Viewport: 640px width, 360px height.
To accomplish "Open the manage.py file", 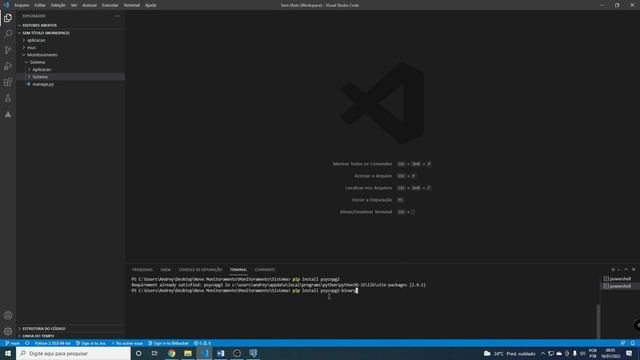I will pyautogui.click(x=70, y=84).
